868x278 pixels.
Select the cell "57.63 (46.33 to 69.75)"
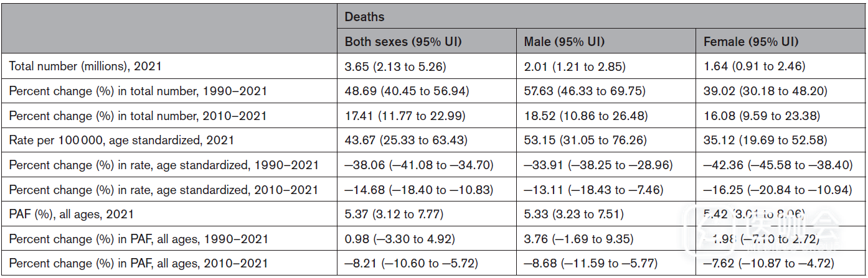tap(585, 91)
